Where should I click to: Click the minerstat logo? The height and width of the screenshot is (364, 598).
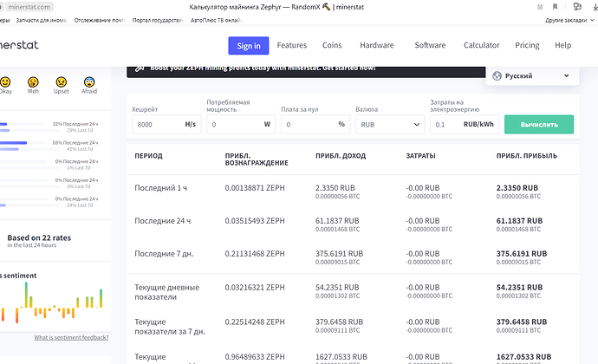19,45
